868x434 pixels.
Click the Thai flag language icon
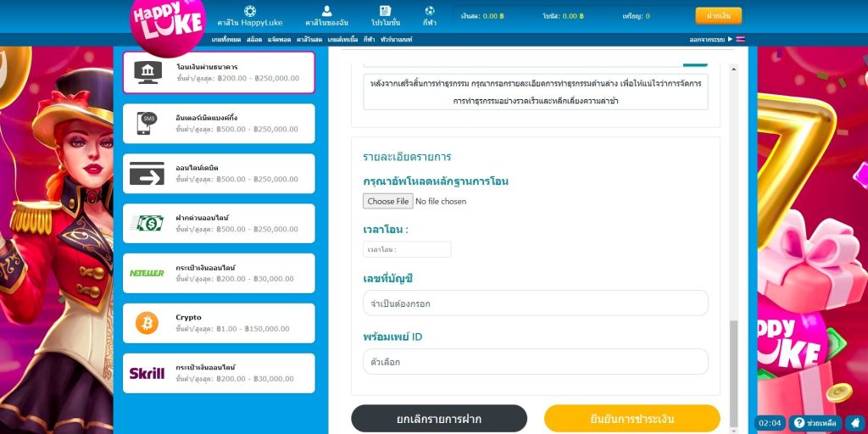click(741, 39)
